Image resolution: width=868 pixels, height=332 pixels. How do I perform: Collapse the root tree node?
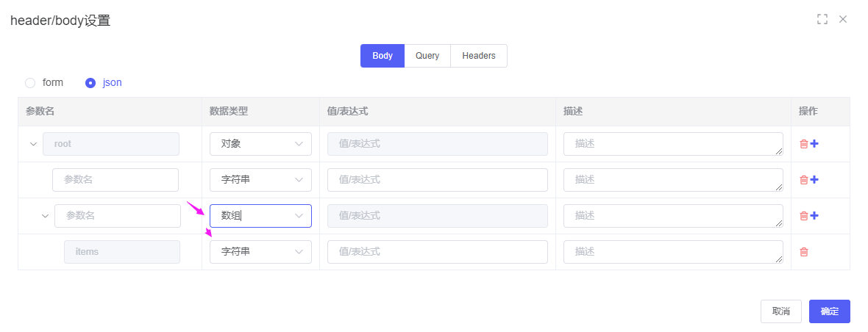point(33,144)
